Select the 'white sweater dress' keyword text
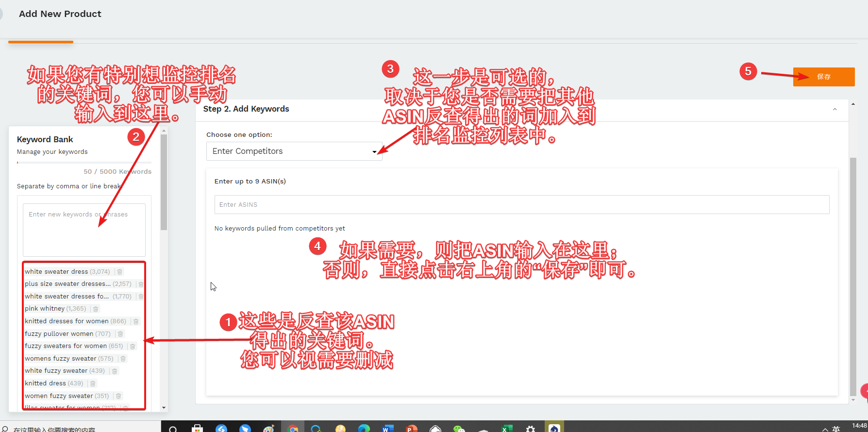 [x=56, y=272]
